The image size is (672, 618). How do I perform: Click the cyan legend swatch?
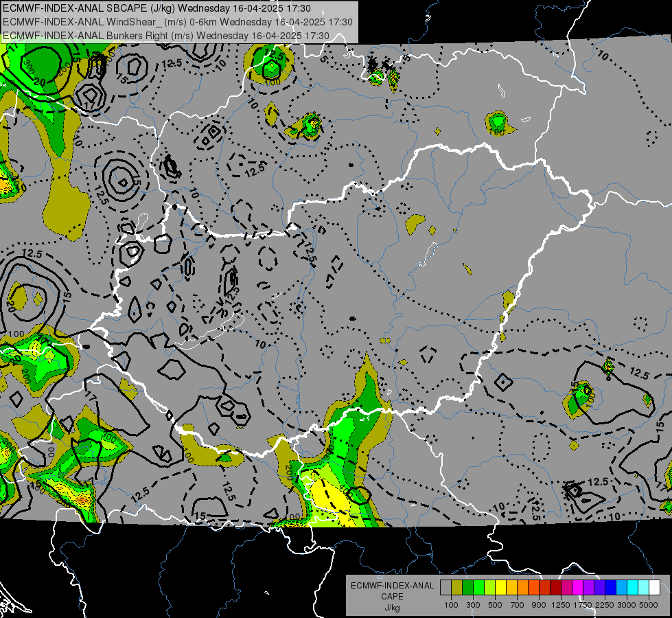click(633, 587)
